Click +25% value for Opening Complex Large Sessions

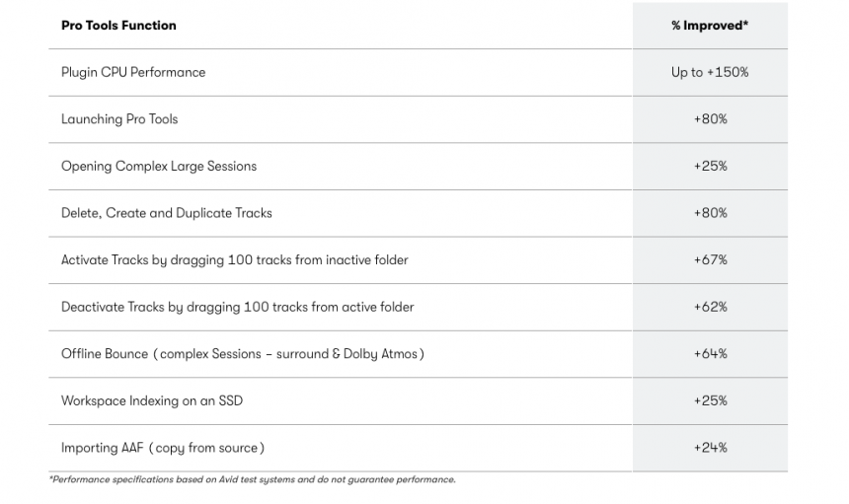[710, 166]
